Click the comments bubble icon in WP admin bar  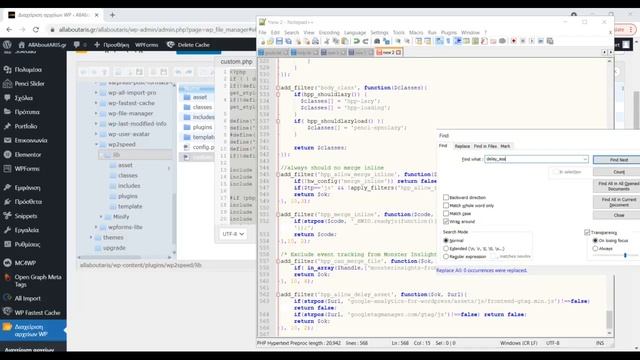[x=77, y=44]
